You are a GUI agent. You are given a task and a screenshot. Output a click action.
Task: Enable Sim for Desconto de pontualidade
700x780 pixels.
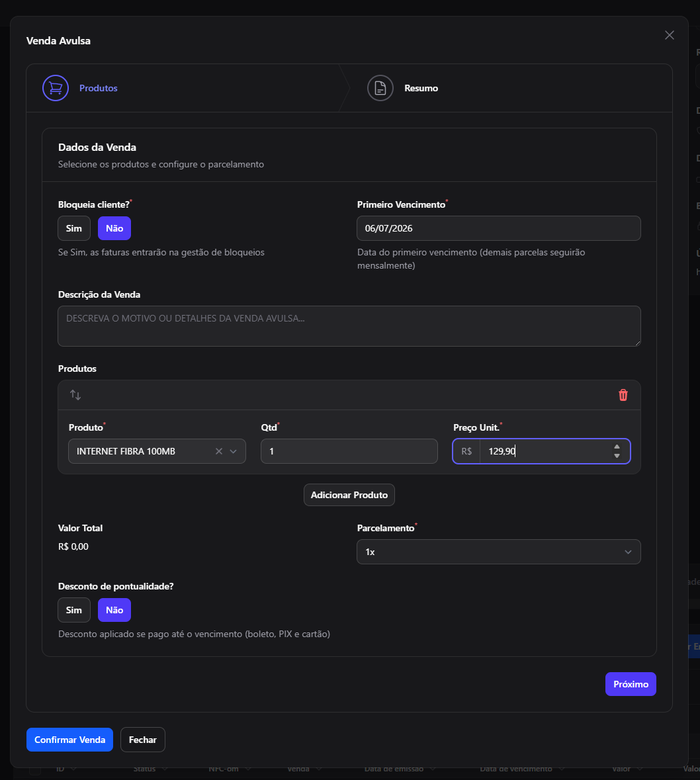click(x=74, y=610)
